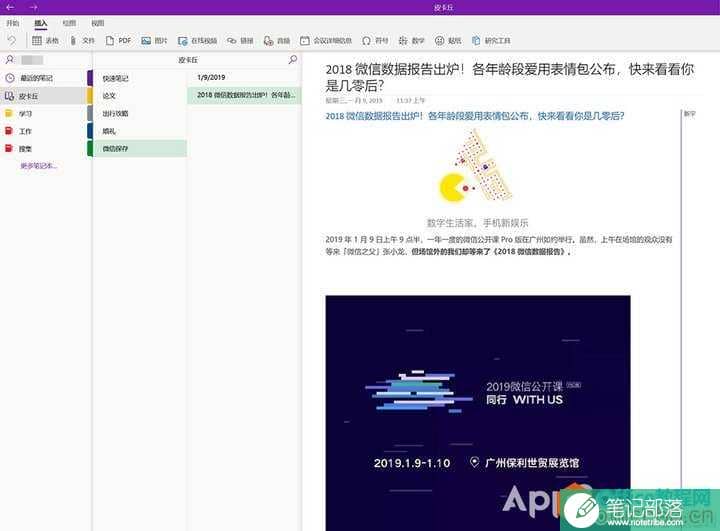Open the 视图 (View) ribbon tab
Viewport: 720px width, 531px height.
click(98, 23)
